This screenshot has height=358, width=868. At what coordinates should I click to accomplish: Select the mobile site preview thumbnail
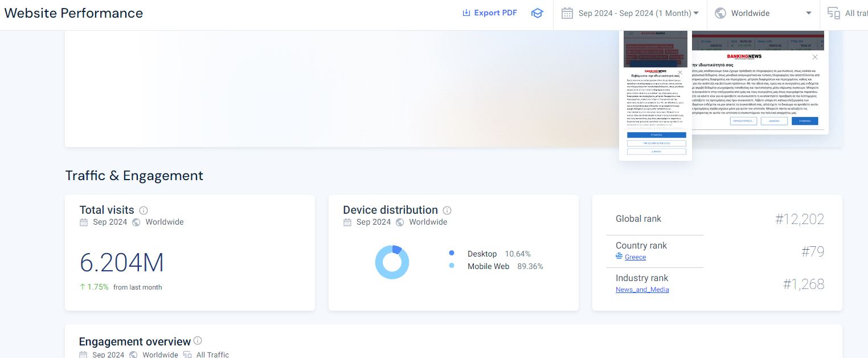(x=656, y=97)
